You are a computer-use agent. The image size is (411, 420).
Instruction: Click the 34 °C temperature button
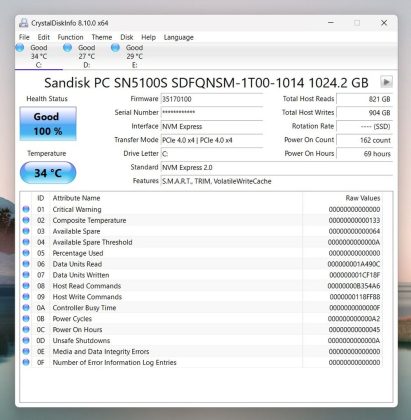[48, 173]
